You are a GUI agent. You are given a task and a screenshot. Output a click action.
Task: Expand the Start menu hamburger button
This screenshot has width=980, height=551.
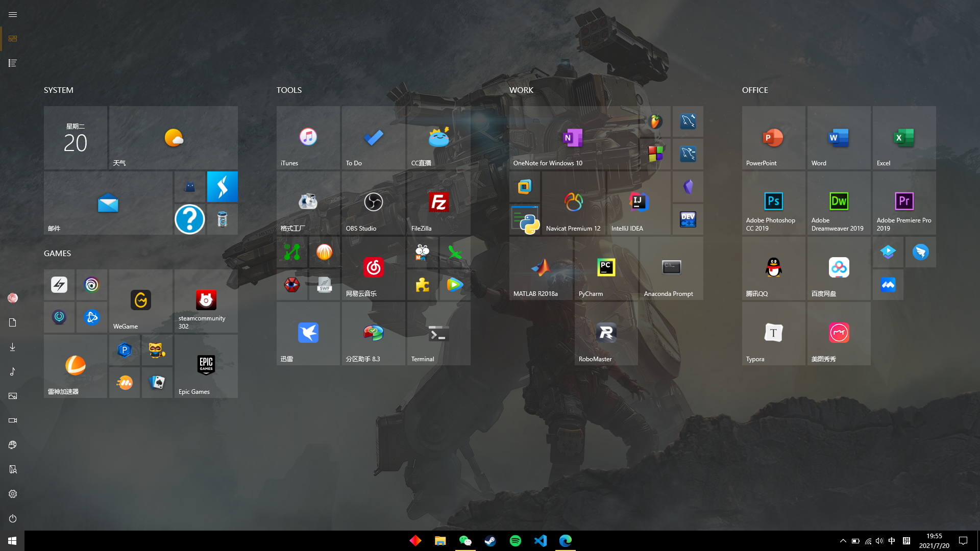click(13, 14)
